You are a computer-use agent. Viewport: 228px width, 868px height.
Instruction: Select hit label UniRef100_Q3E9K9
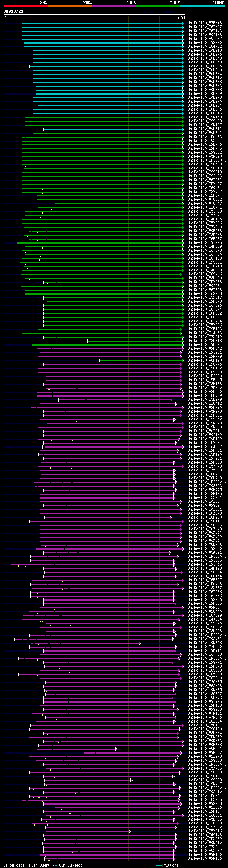(x=204, y=400)
